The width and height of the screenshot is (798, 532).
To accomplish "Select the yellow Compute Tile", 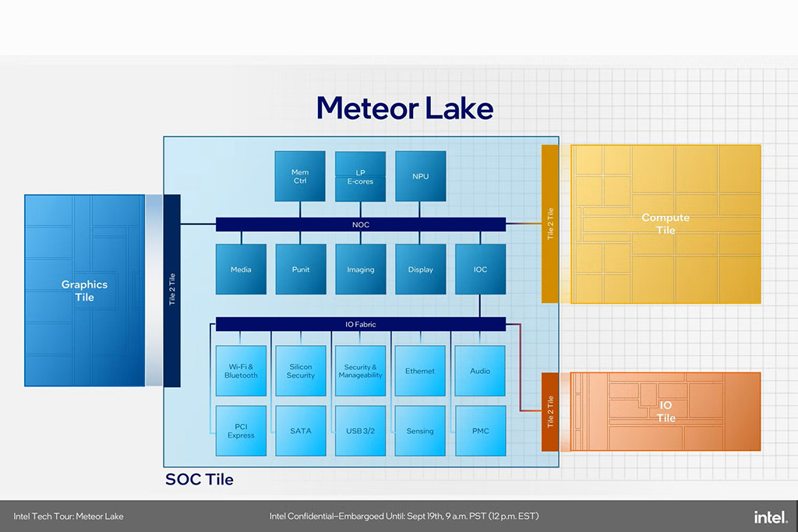I will pyautogui.click(x=666, y=224).
